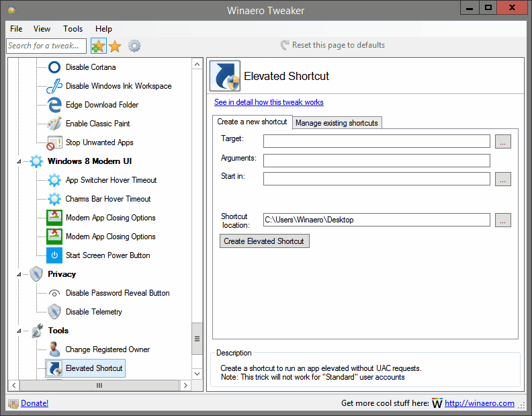
Task: Click the Windows 8 Modern UI gear icon
Action: click(36, 161)
